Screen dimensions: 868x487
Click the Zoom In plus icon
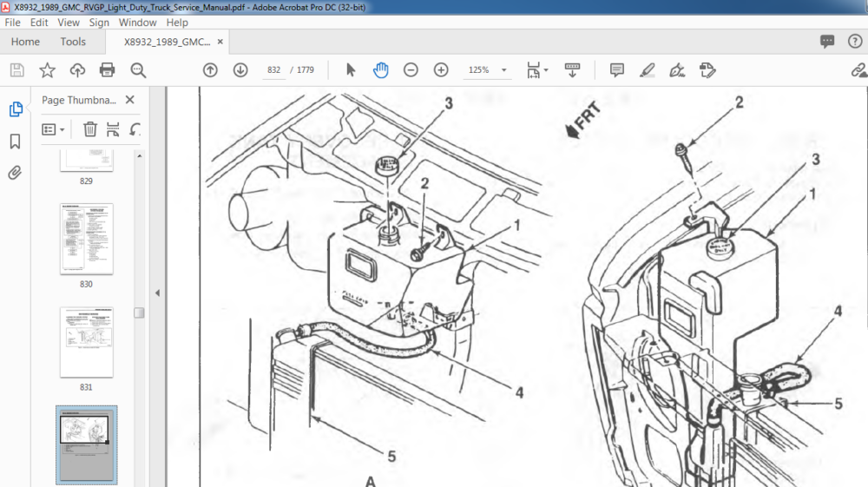441,70
